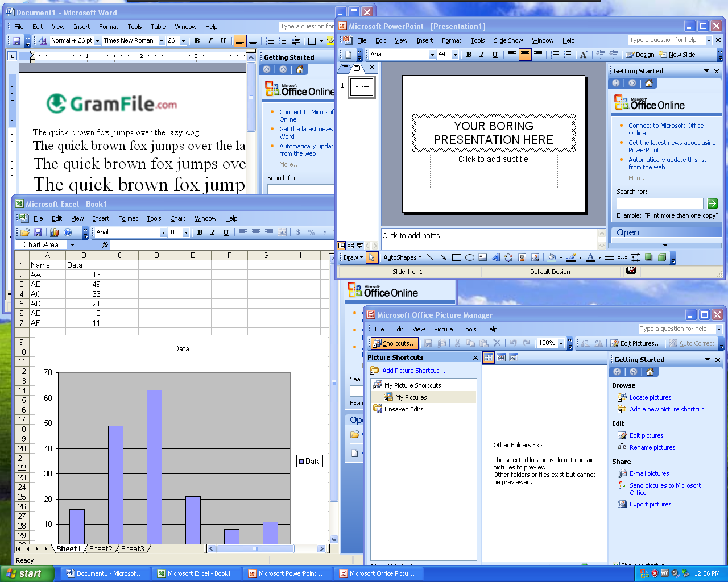Select the Oval shape tool

(470, 257)
